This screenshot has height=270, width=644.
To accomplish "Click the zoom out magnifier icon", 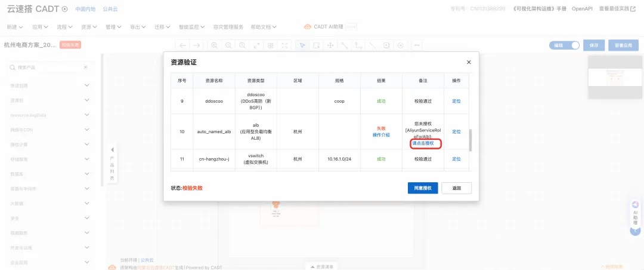I will [x=228, y=45].
